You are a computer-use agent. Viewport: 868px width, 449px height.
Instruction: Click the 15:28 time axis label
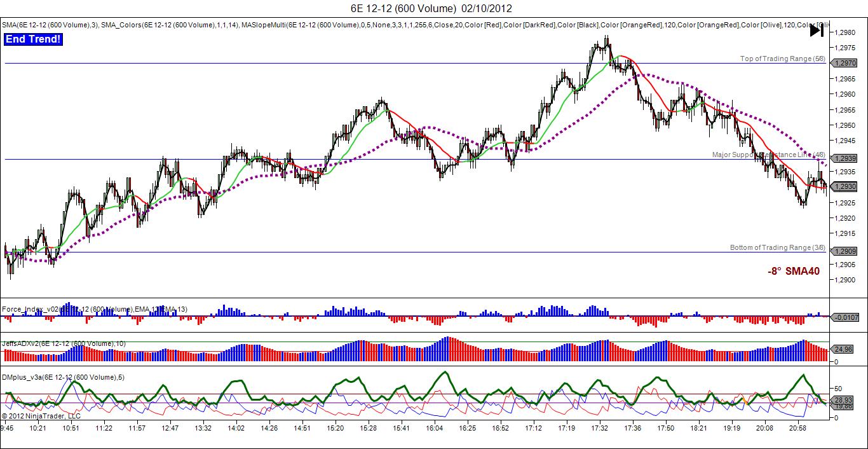(368, 429)
